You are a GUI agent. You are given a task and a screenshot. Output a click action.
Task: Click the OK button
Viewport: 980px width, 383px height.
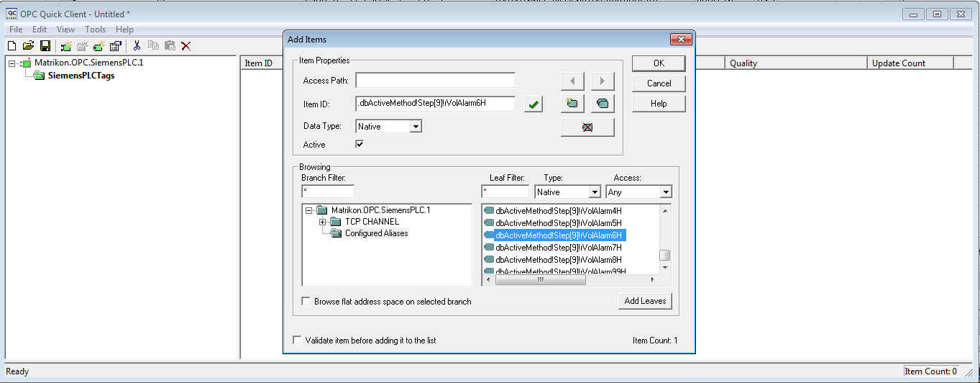(659, 63)
